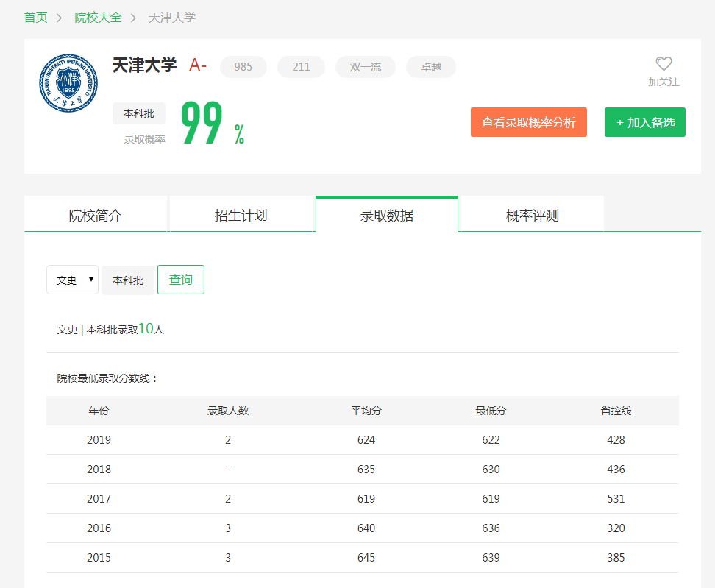Select the 2017 year row cell

[99, 499]
